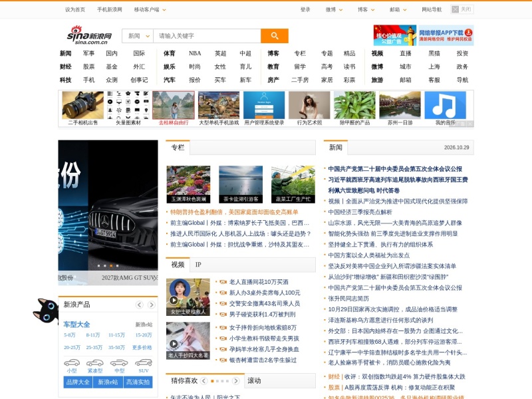Open news item 张升民同志简历
Screen dimensions: 532x399
[x=348, y=299]
